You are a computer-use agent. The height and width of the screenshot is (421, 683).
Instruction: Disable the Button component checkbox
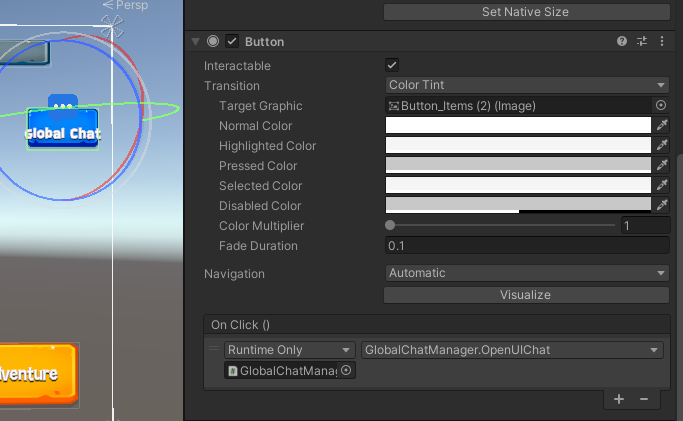click(x=232, y=41)
